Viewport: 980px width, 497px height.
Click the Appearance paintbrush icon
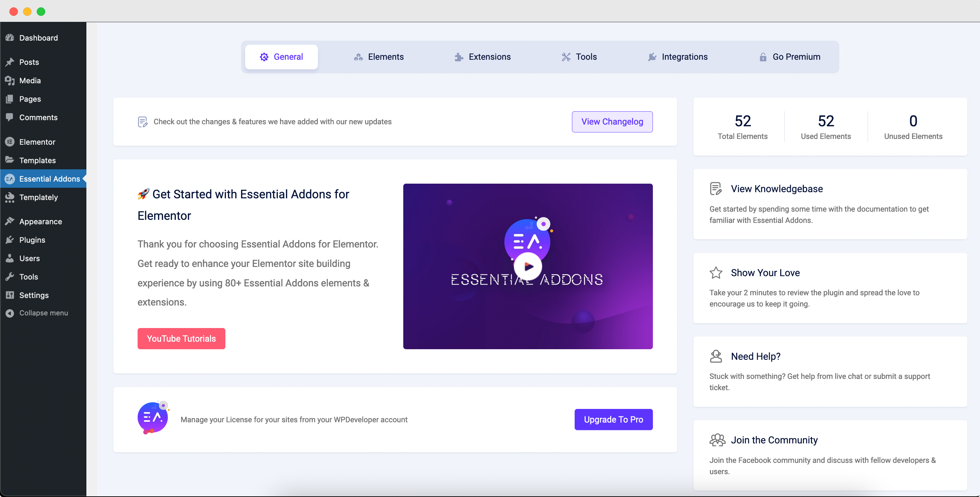pos(10,221)
